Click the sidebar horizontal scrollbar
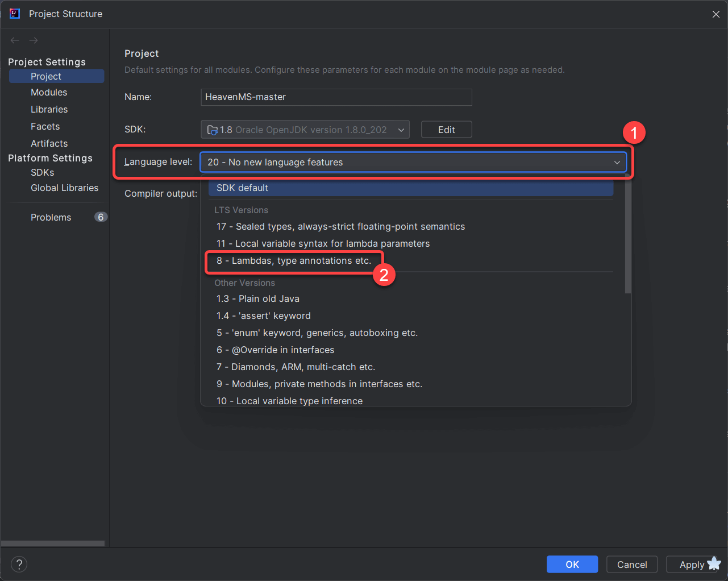 [x=53, y=543]
